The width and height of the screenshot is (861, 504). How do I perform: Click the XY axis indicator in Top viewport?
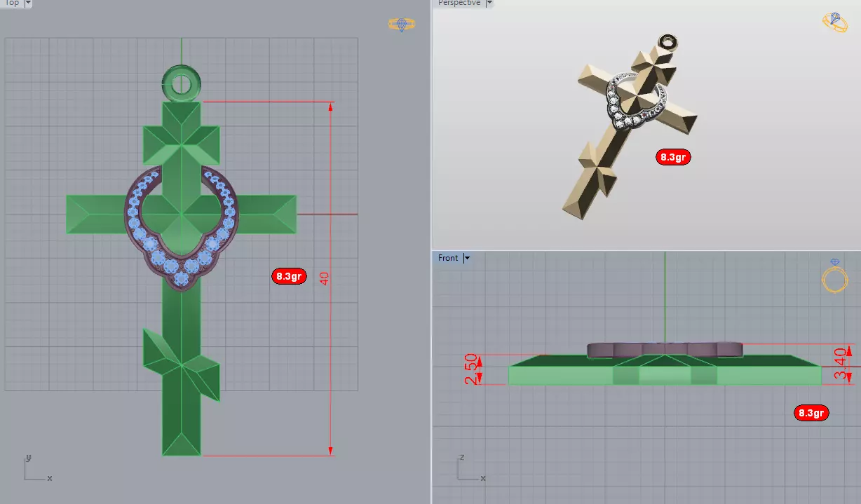pyautogui.click(x=36, y=468)
